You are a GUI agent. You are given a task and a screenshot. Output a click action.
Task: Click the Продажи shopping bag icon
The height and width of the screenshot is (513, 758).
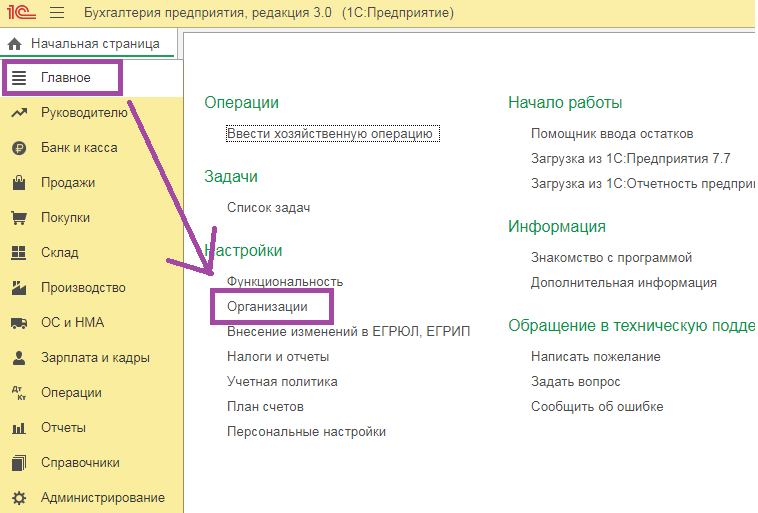19,183
